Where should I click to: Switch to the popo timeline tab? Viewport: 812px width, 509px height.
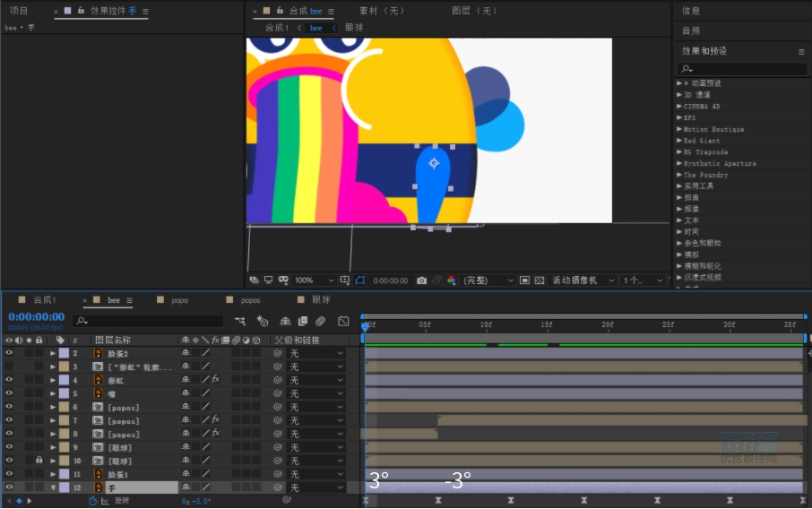pos(179,300)
